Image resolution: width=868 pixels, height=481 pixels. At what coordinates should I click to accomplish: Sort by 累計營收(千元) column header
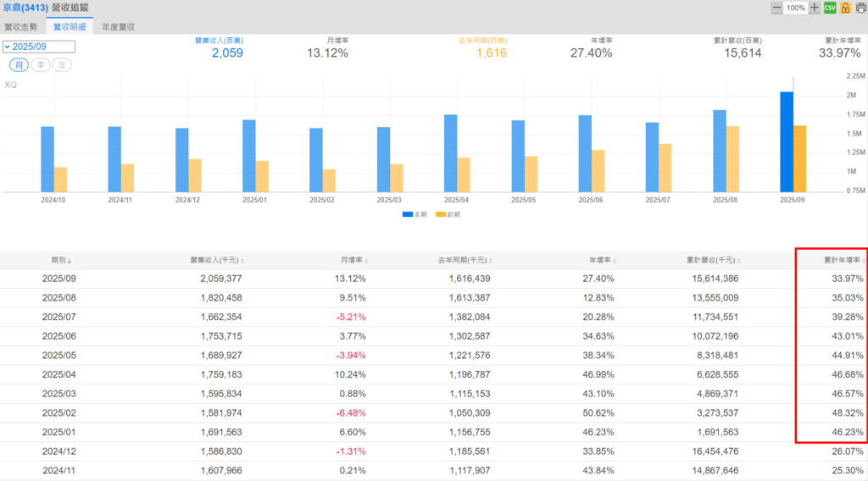tap(713, 260)
